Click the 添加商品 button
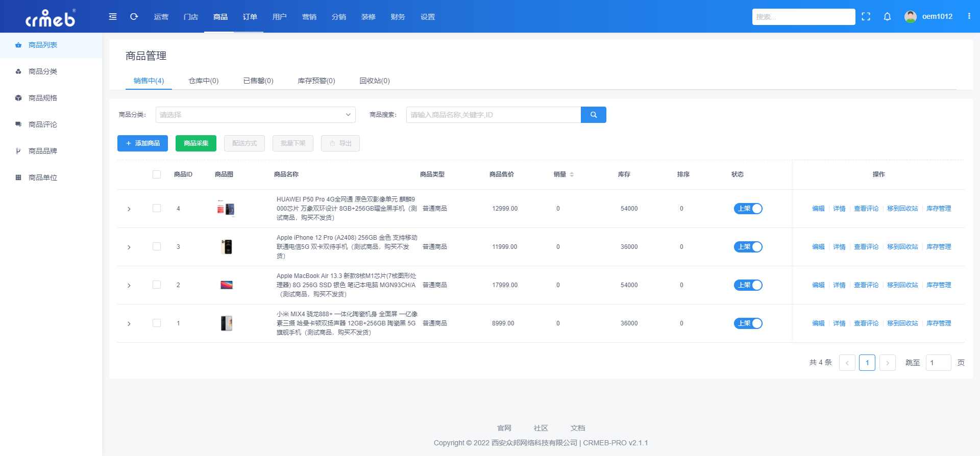The width and height of the screenshot is (980, 456). point(142,143)
